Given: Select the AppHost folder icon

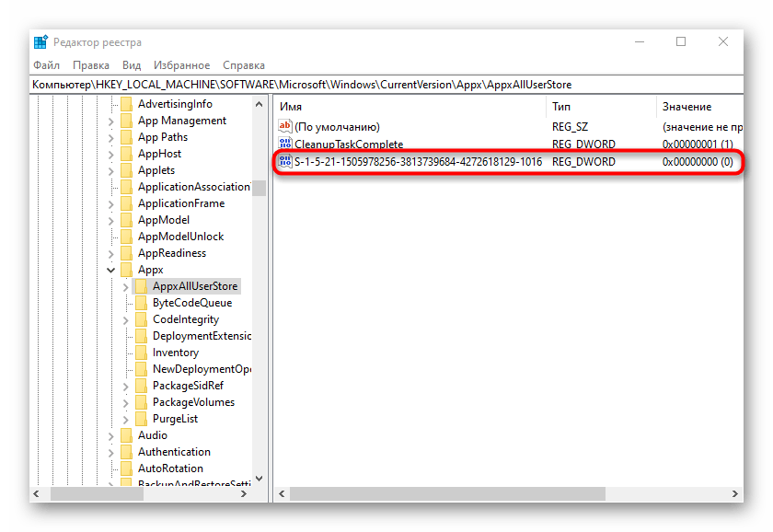Looking at the screenshot, I should tap(127, 154).
